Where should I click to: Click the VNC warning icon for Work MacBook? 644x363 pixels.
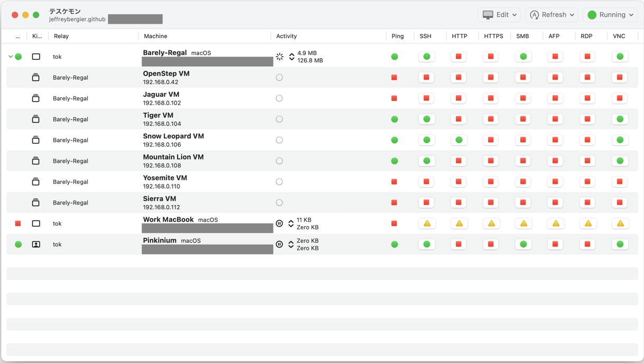point(620,224)
